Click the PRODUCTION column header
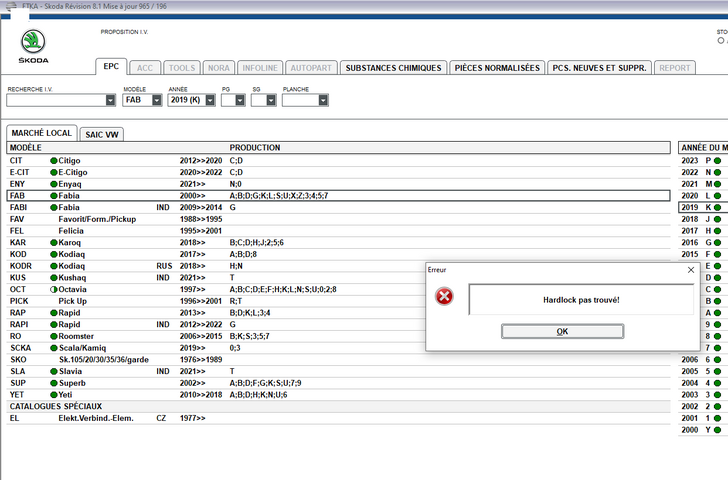This screenshot has width=728, height=480. pyautogui.click(x=255, y=148)
